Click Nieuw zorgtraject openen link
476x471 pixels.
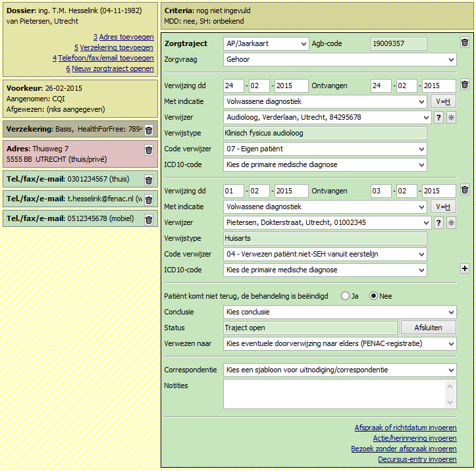click(112, 68)
